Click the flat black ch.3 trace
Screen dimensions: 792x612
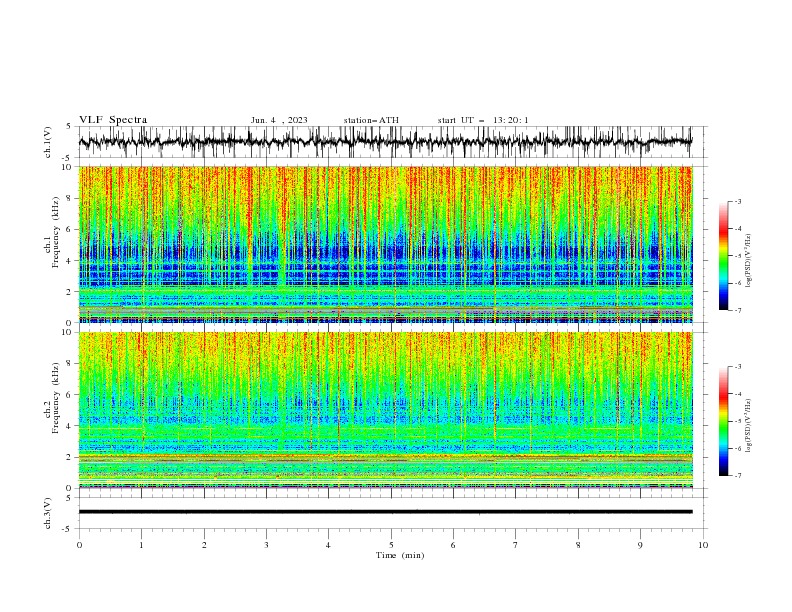[x=385, y=512]
